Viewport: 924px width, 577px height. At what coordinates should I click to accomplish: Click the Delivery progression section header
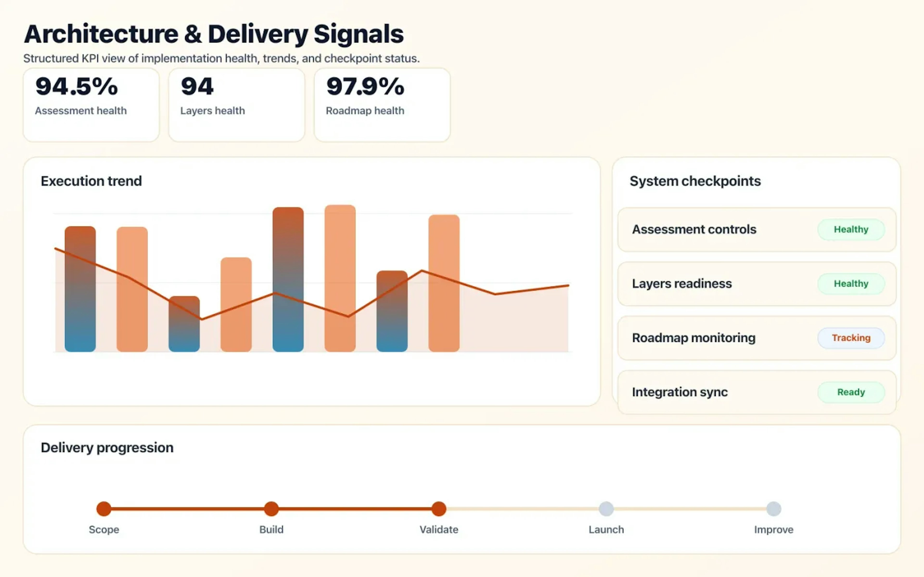pyautogui.click(x=107, y=447)
